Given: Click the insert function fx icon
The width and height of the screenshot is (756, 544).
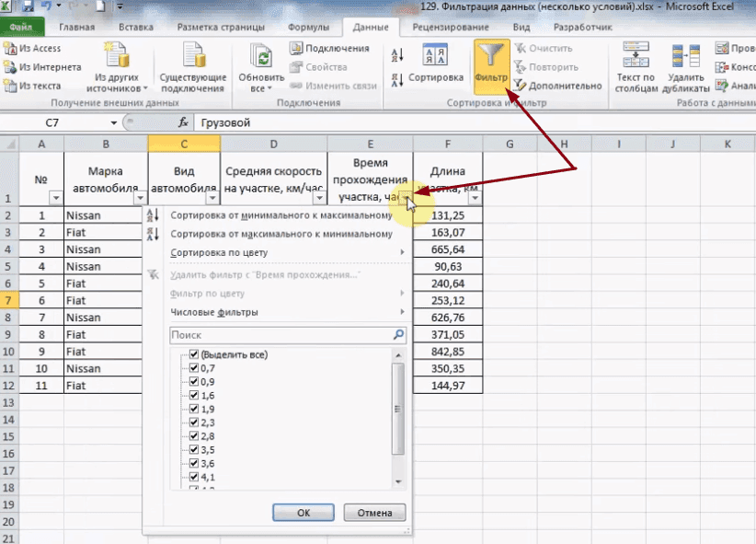Looking at the screenshot, I should tap(183, 122).
